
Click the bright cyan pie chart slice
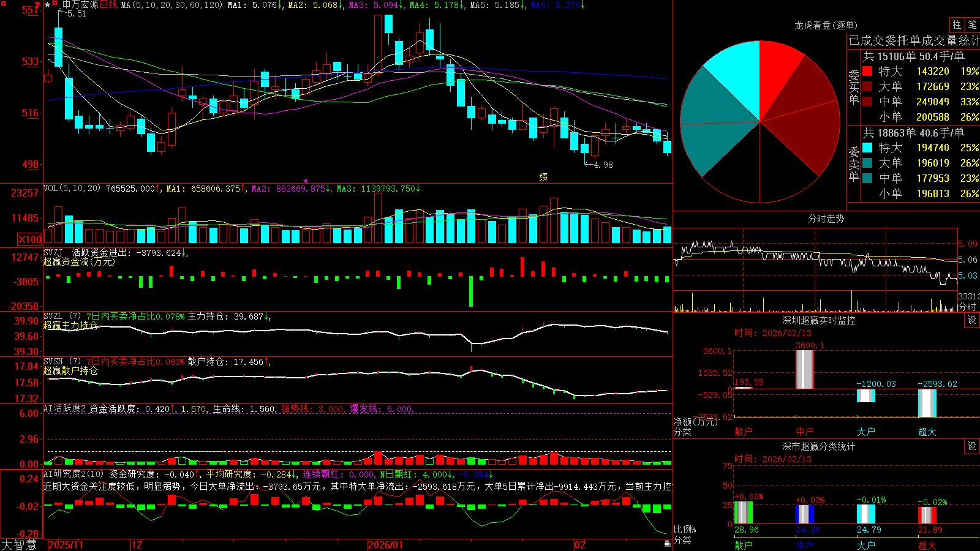click(x=738, y=73)
